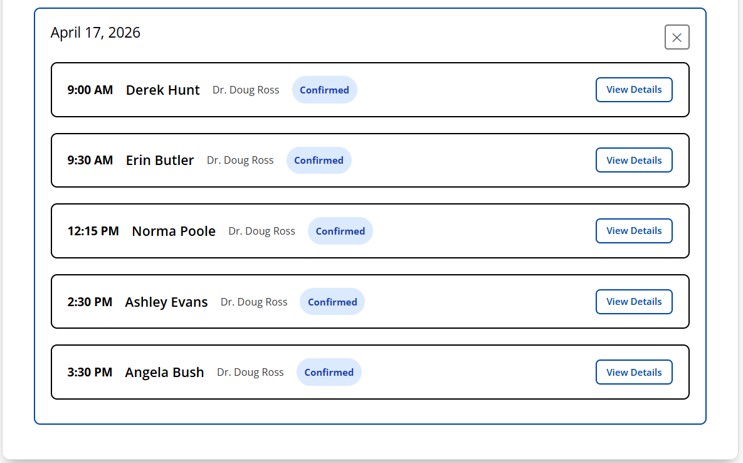
Task: Select patient name Erin Butler
Action: point(160,160)
